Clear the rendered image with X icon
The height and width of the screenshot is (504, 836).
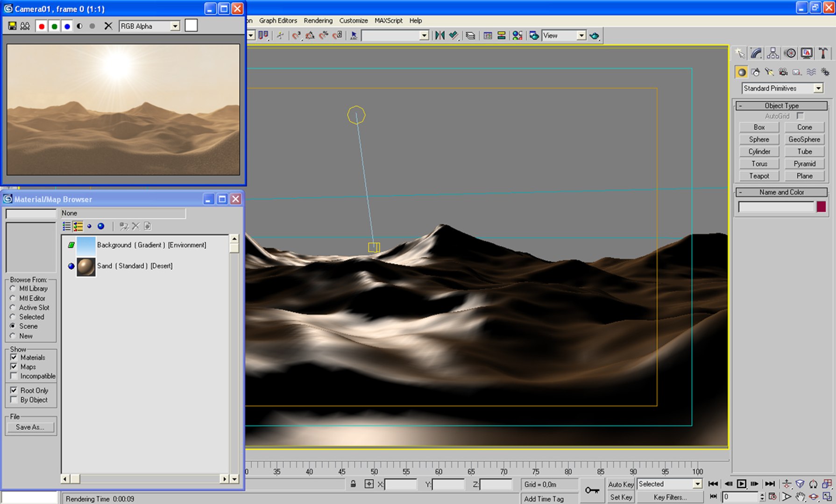(x=108, y=26)
